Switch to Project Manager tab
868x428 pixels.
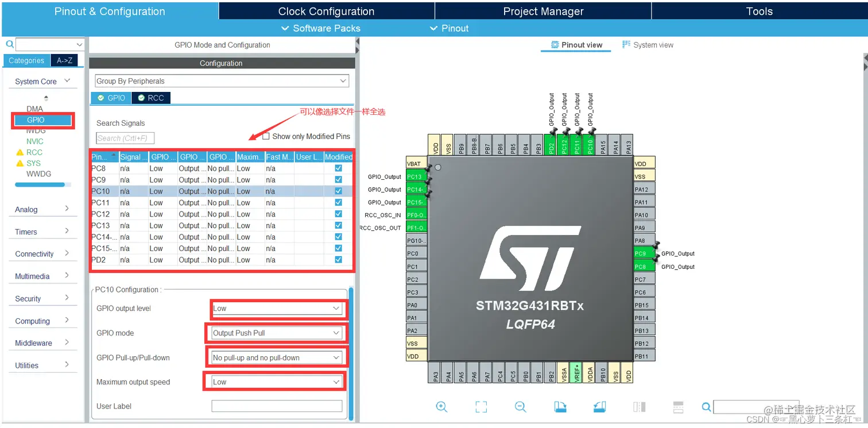point(543,11)
